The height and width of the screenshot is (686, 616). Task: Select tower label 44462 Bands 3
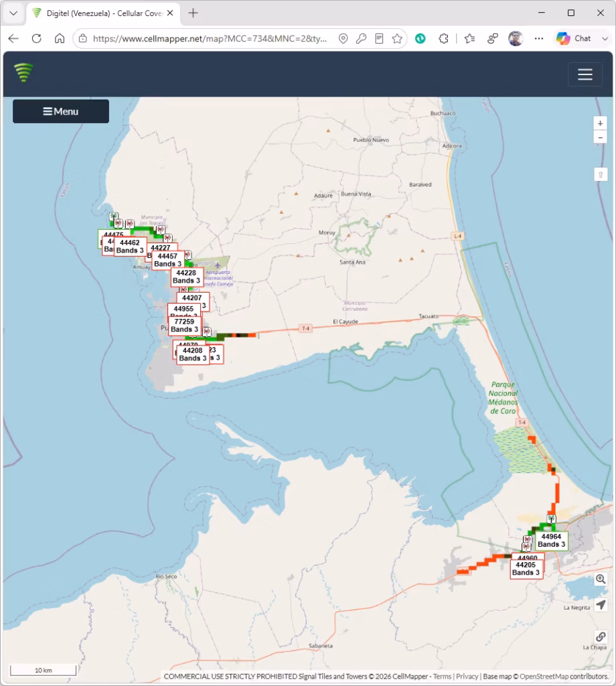click(130, 247)
